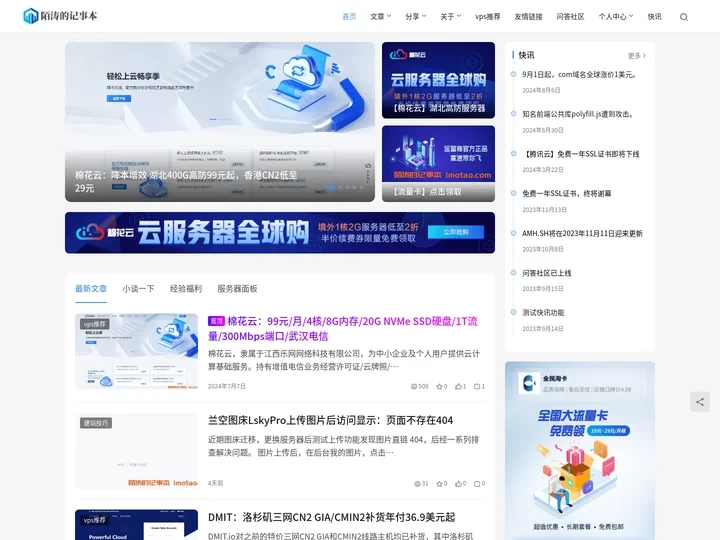This screenshot has width=720, height=540.
Task: Open thumbnail of DMIT article
Action: (136, 525)
